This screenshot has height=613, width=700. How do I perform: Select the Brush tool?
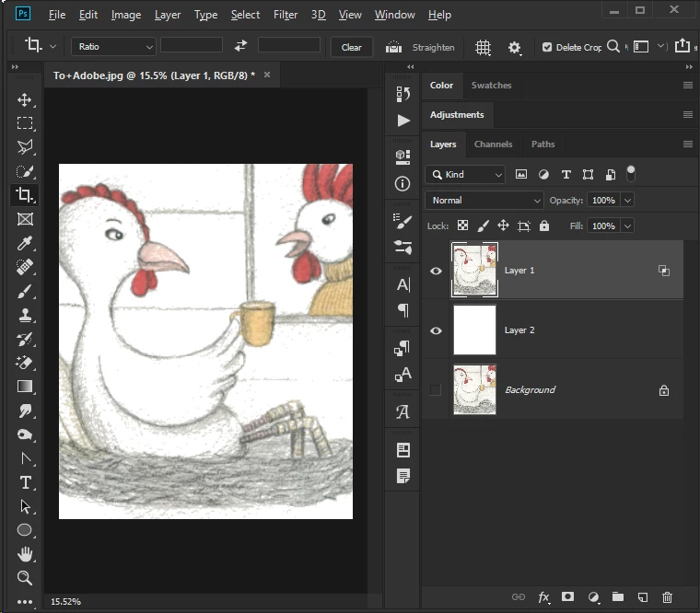(x=25, y=292)
